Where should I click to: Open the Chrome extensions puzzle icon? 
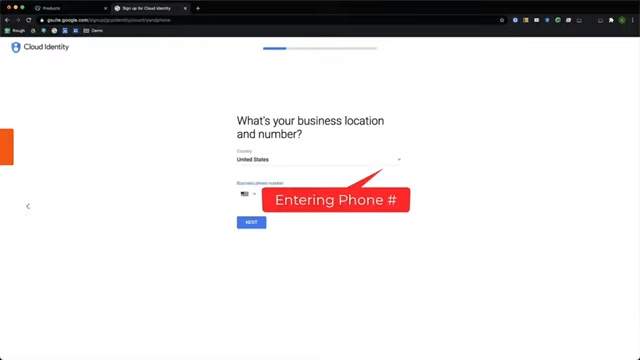pos(611,20)
